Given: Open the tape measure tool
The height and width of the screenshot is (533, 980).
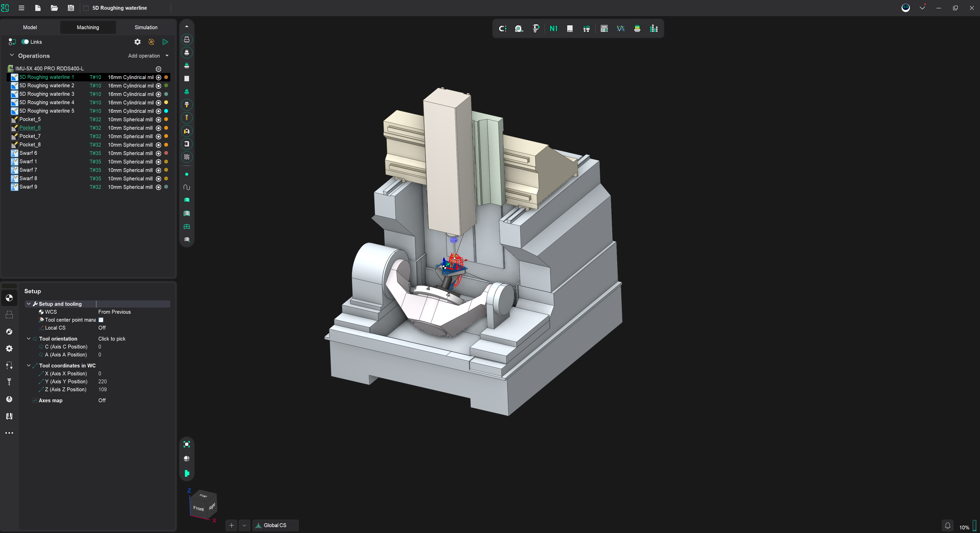Looking at the screenshot, I should click(x=519, y=28).
